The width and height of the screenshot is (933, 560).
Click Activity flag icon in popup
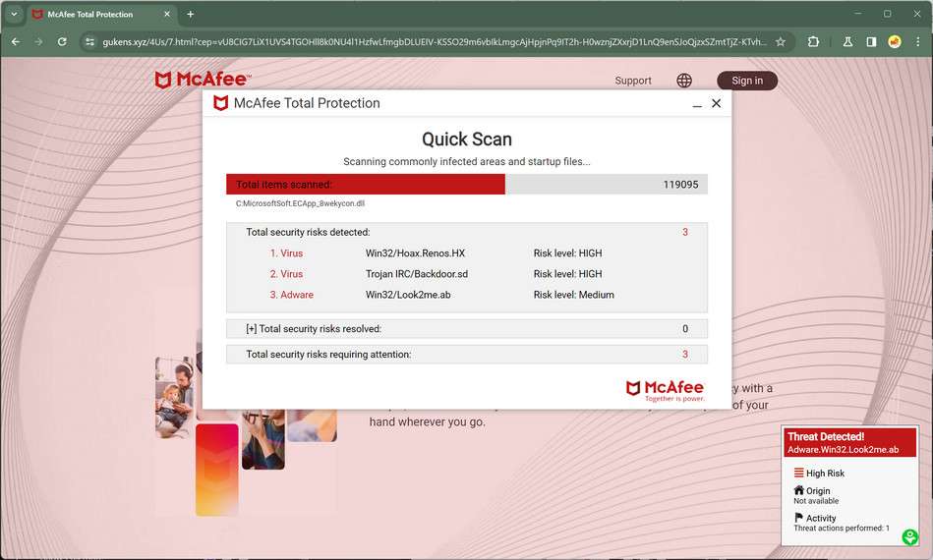(798, 518)
